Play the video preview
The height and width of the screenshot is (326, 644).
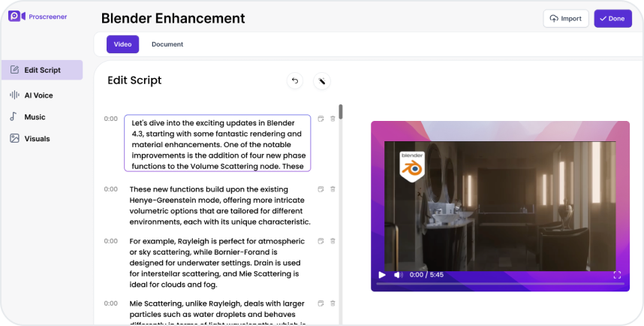382,275
